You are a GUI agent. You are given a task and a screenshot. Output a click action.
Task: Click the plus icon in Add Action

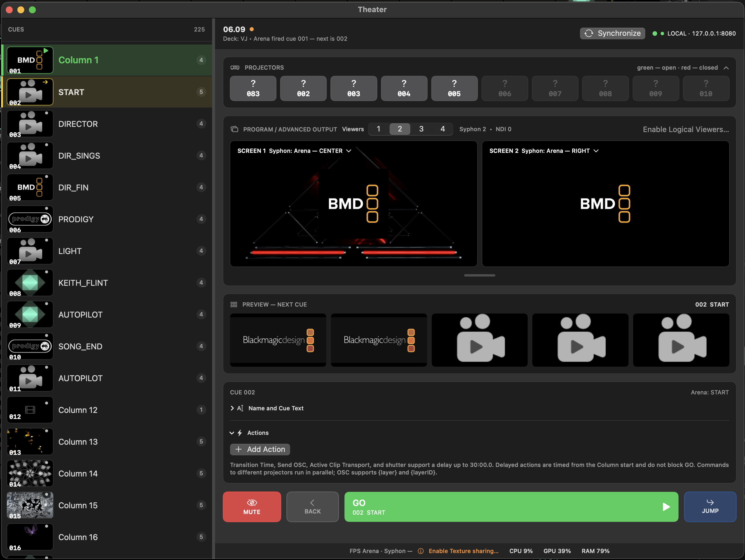coord(238,449)
